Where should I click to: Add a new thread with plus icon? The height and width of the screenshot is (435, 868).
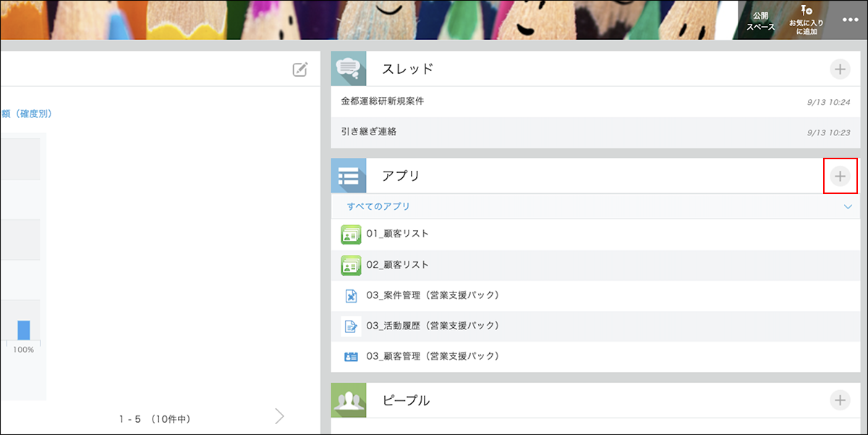click(x=840, y=69)
